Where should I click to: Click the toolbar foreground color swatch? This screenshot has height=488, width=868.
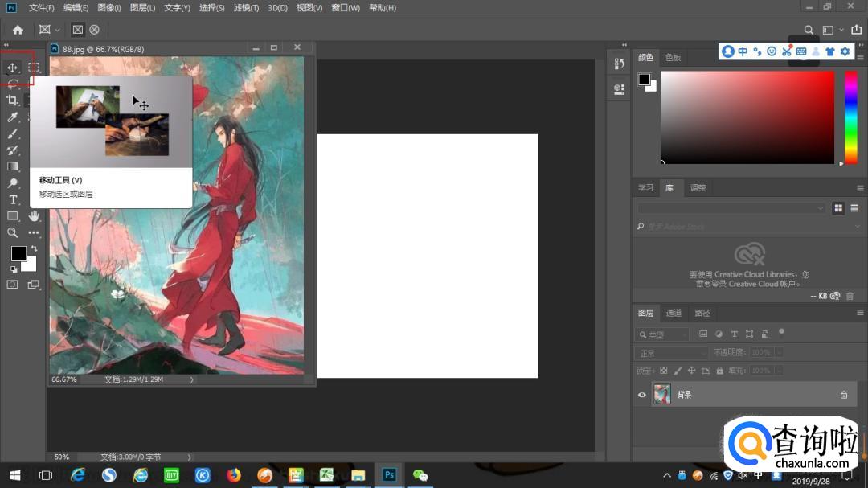click(18, 254)
